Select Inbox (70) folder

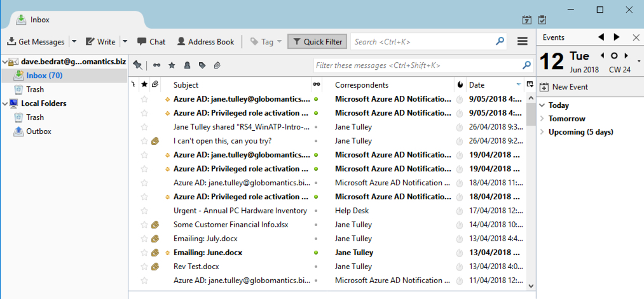click(x=64, y=76)
